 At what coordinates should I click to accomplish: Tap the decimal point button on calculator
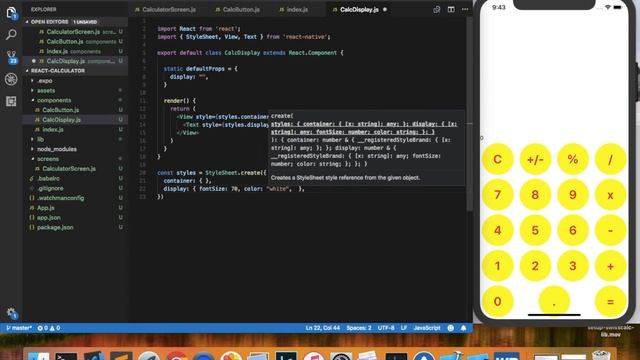554,302
